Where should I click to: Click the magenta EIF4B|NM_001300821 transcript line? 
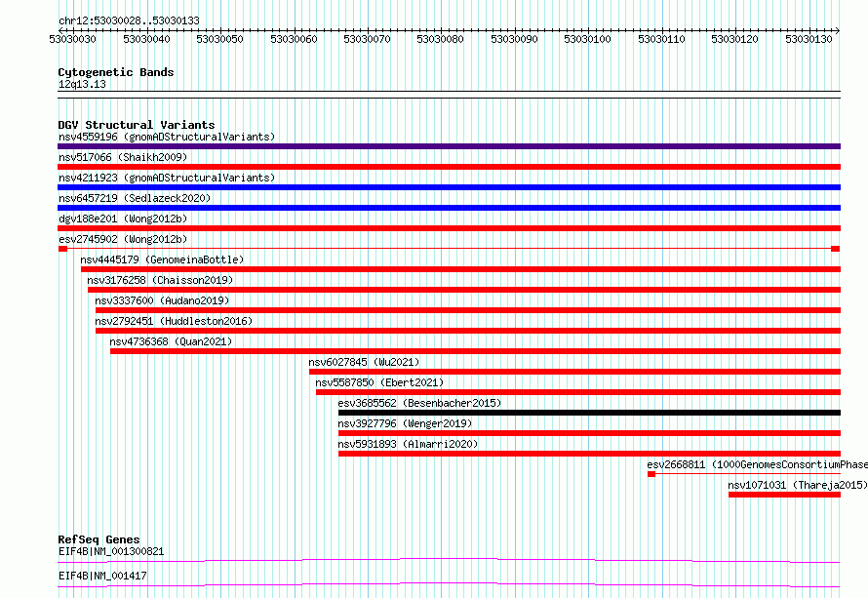click(x=449, y=560)
